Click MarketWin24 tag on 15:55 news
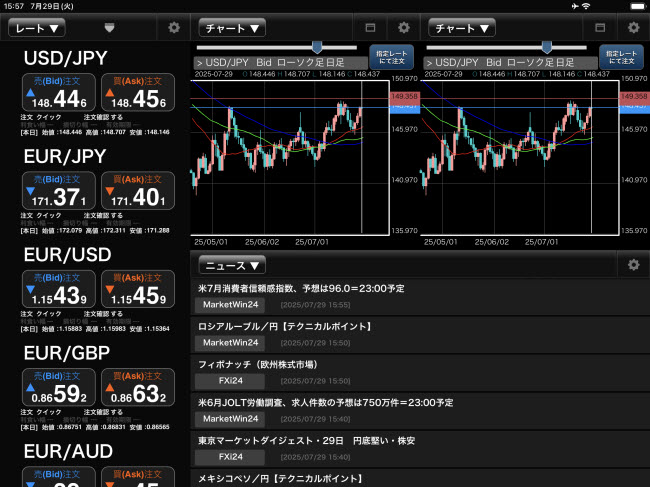 coord(230,305)
